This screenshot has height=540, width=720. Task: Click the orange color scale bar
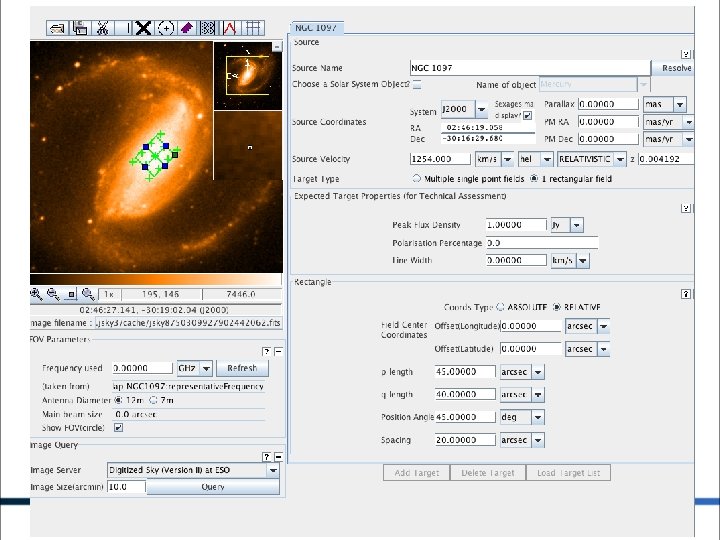156,280
